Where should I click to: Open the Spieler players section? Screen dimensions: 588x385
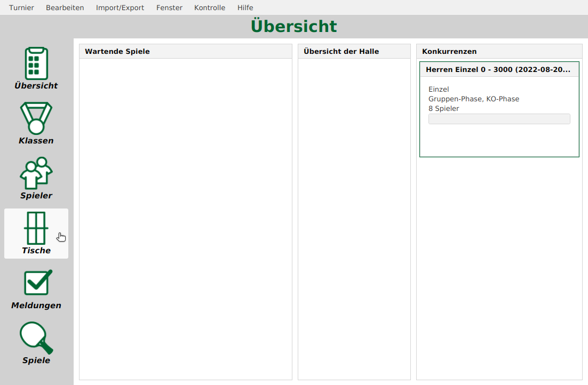(x=36, y=178)
